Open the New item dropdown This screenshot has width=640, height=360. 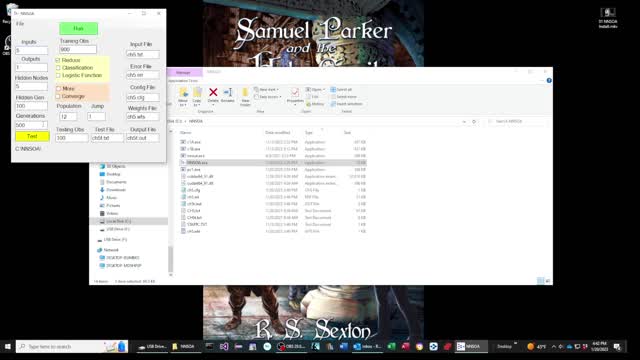(267, 89)
